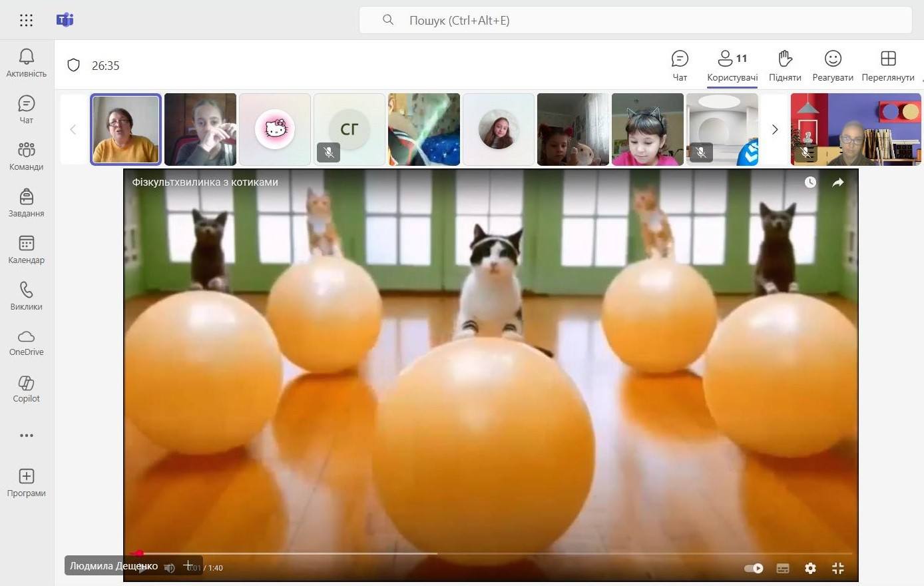
Task: Open the Календар calendar
Action: coord(26,249)
